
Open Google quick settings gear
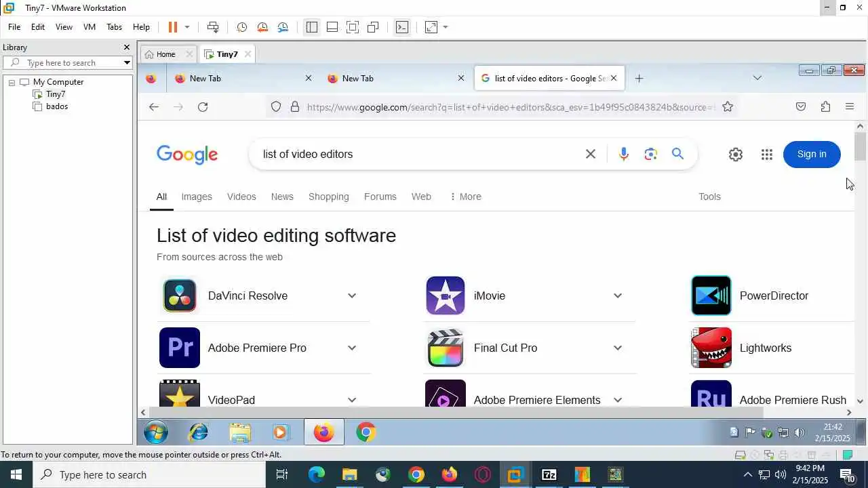736,155
